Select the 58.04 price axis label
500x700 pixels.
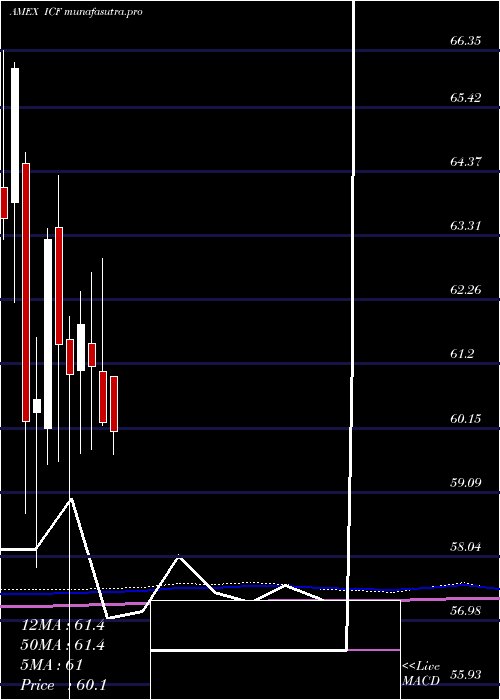pos(466,547)
